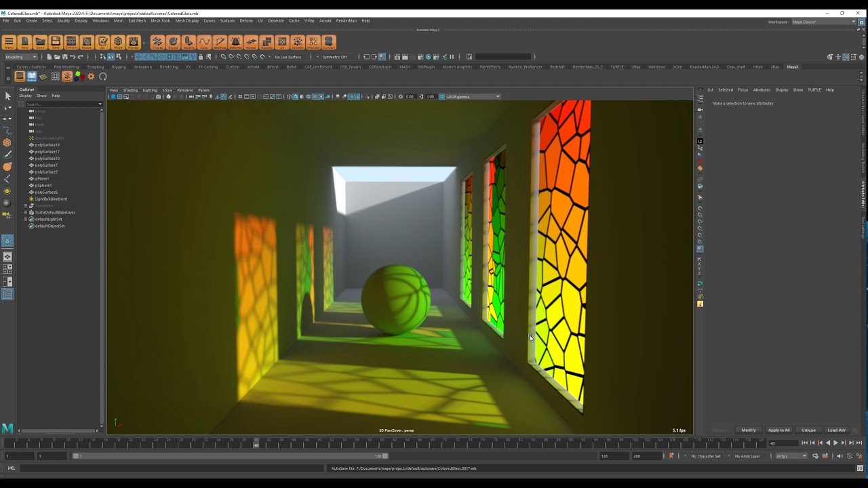This screenshot has height=488, width=868.
Task: Open the Mesh Tools menu
Action: (161, 21)
